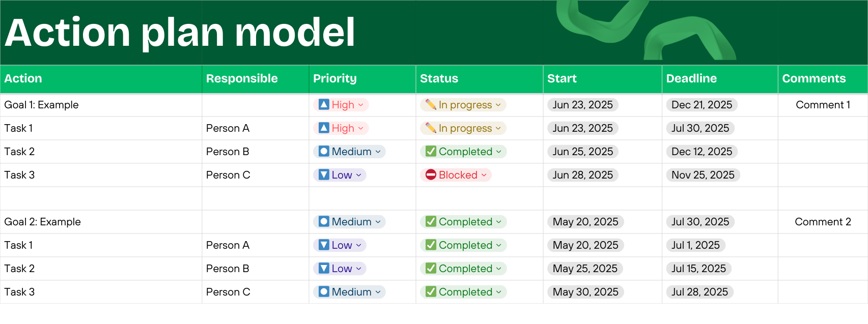Select the Priority column header

click(x=335, y=79)
